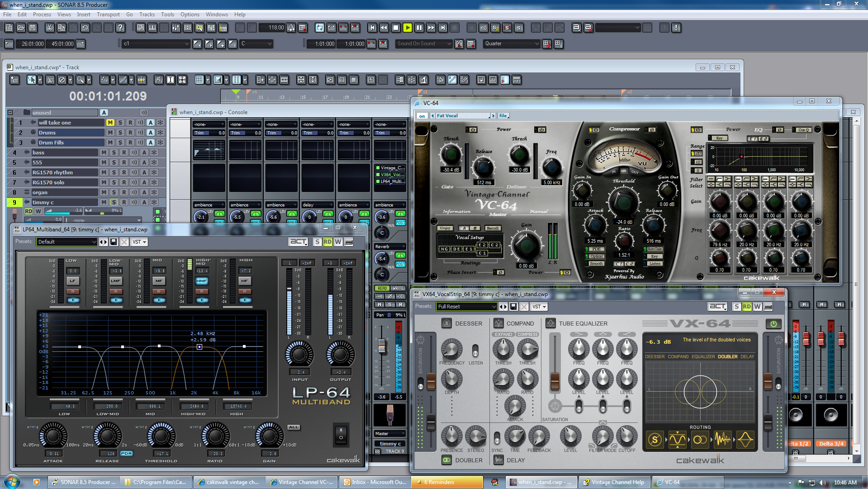Screen dimensions: 868x489
Task: Click the READ automation button in console strip
Action: click(x=382, y=288)
